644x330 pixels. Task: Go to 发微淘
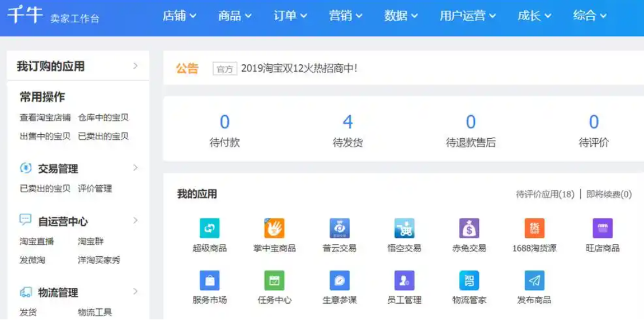pyautogui.click(x=32, y=260)
